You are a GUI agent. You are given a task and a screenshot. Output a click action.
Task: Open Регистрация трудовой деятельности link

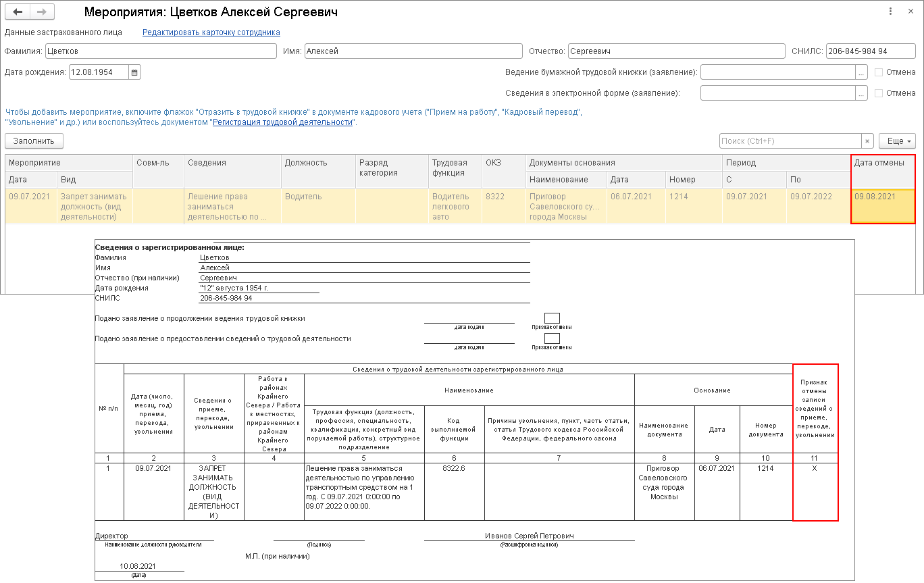point(283,122)
